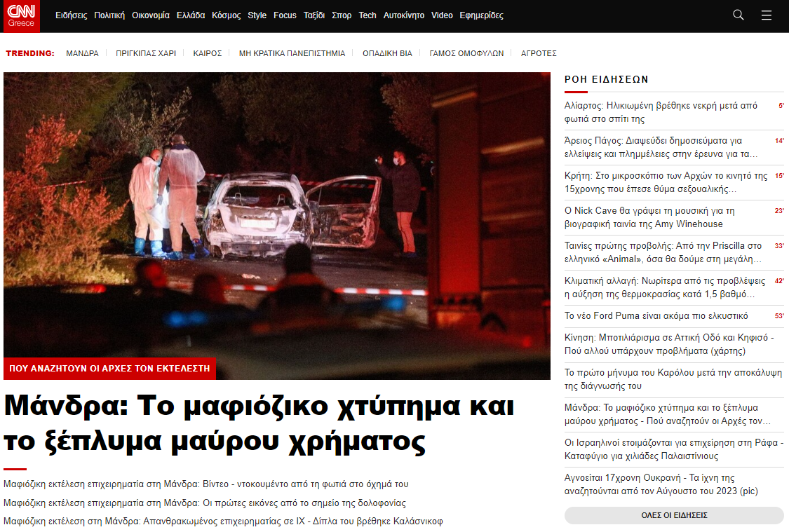Open the Tech section
The height and width of the screenshot is (532, 789).
pyautogui.click(x=367, y=15)
